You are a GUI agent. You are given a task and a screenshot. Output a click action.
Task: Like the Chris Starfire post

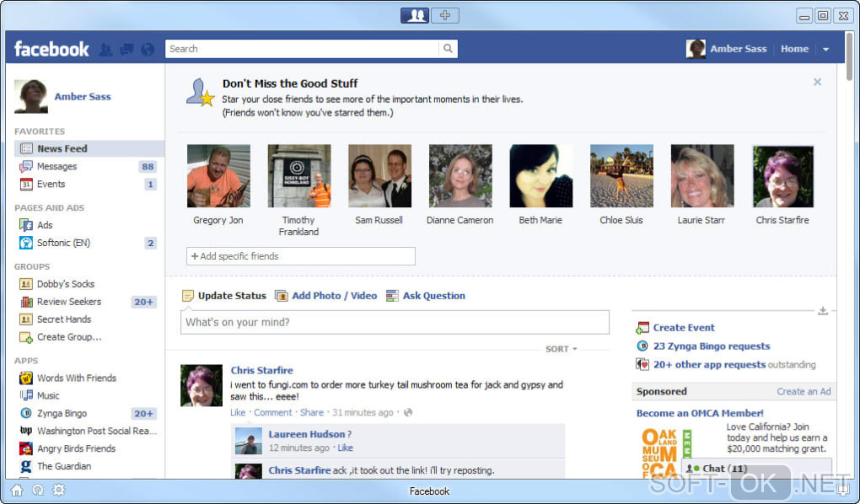click(x=238, y=412)
